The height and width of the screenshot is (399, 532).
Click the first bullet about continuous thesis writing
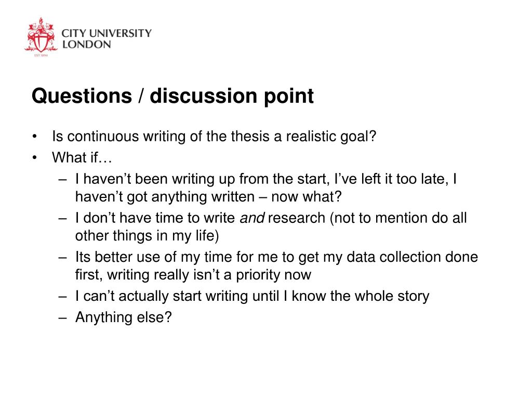pos(214,137)
